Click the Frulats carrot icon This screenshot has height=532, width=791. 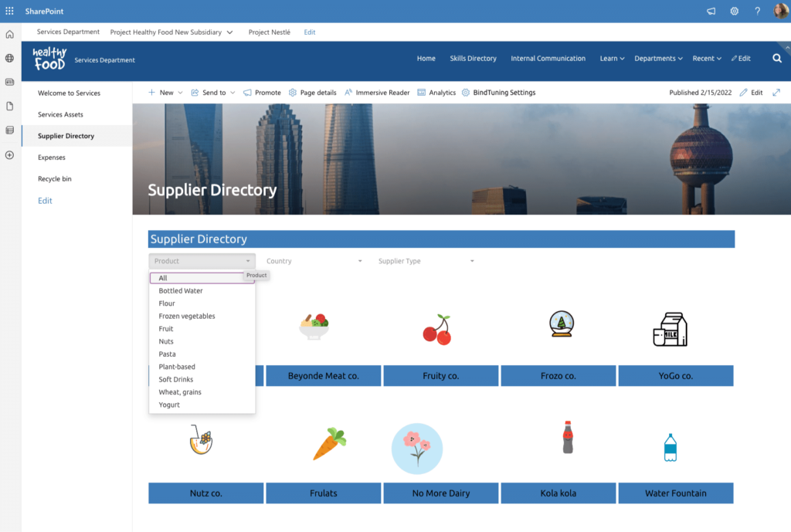tap(329, 444)
